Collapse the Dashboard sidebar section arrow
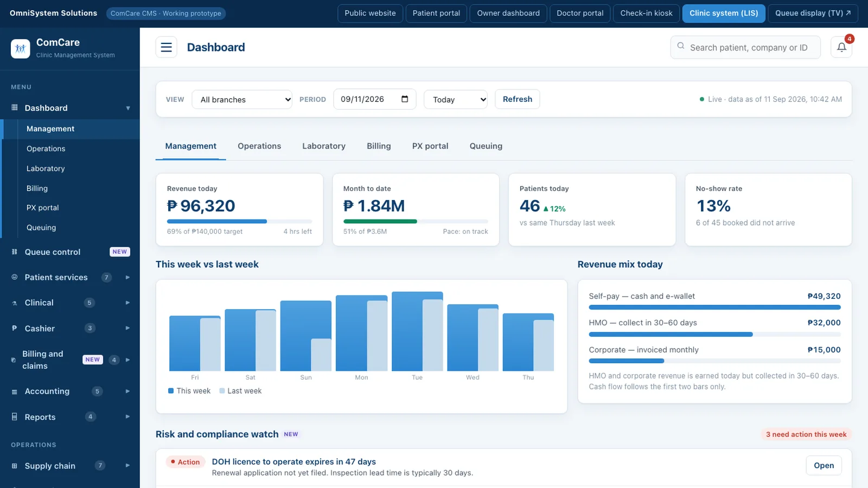 click(128, 108)
